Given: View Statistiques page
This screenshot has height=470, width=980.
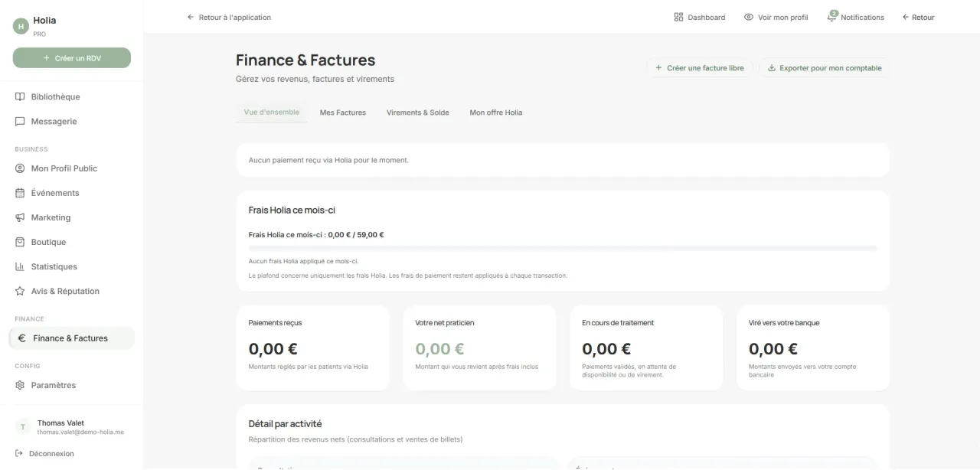Looking at the screenshot, I should coord(71,266).
